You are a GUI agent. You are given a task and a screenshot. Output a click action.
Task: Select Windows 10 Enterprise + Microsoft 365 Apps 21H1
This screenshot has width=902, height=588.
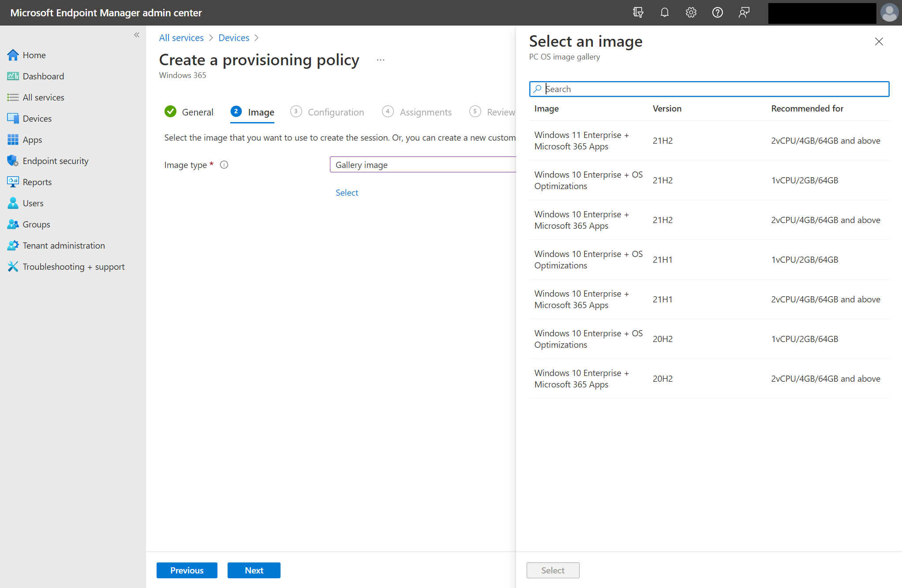tap(709, 299)
